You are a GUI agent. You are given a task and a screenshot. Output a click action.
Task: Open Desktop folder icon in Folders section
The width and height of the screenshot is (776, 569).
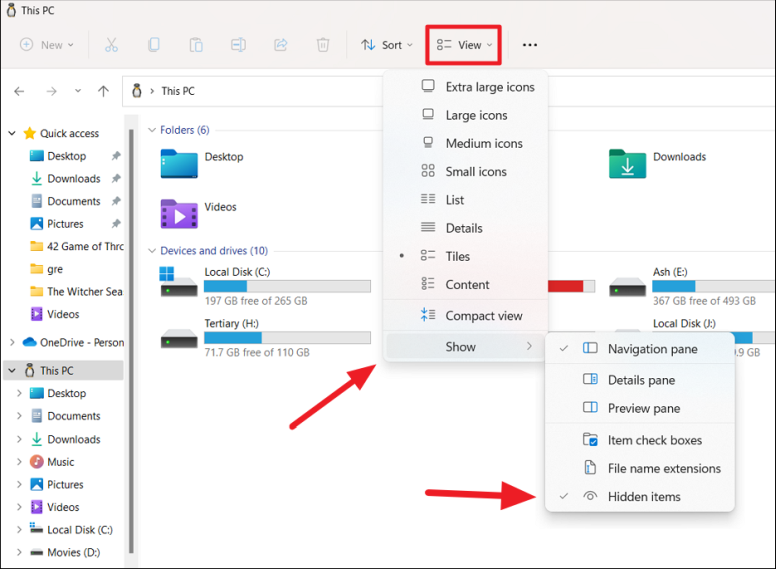click(x=179, y=163)
